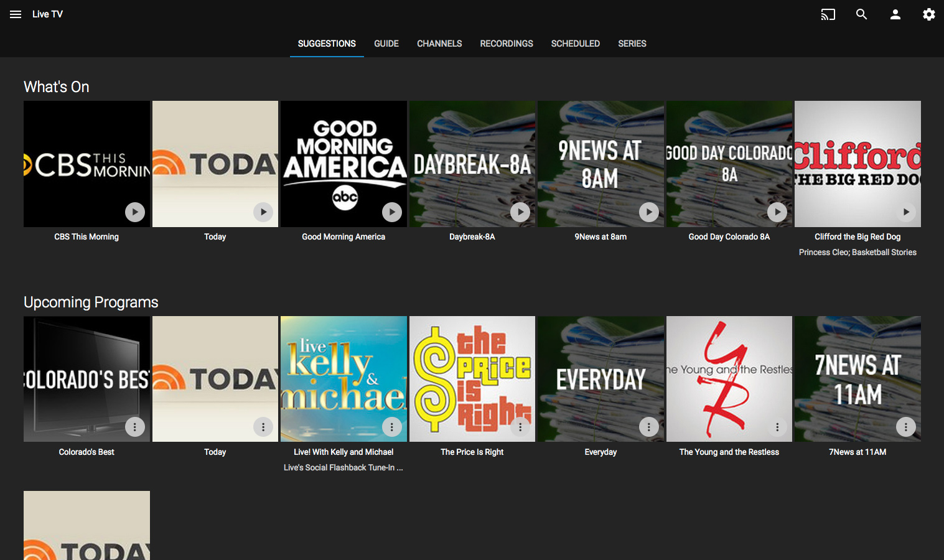Viewport: 944px width, 560px height.
Task: Open the hamburger navigation menu
Action: (16, 14)
